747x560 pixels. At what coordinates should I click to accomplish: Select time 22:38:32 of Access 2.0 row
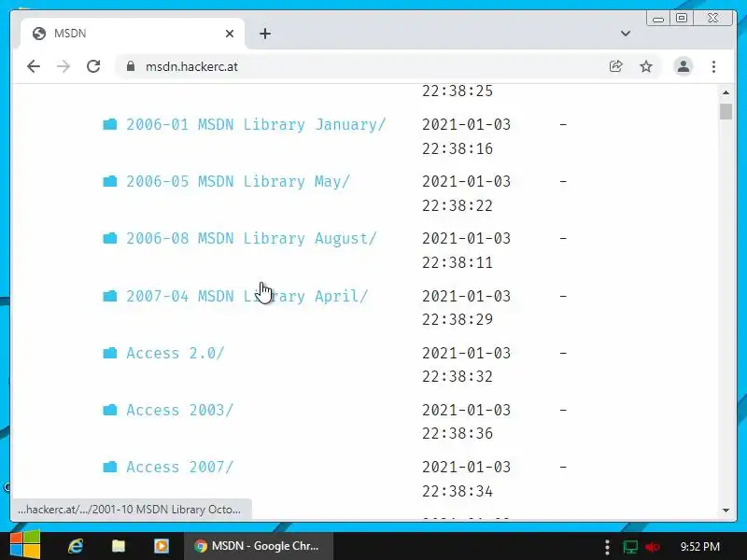point(458,376)
